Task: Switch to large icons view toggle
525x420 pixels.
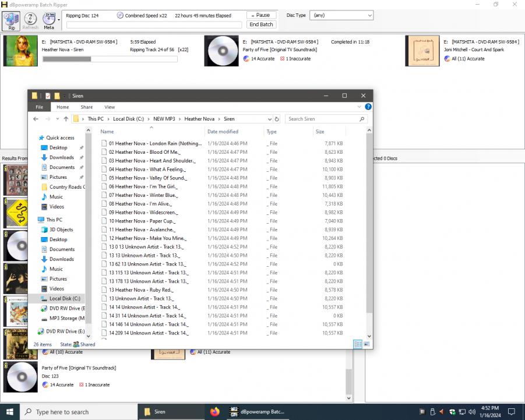Action: tap(367, 344)
